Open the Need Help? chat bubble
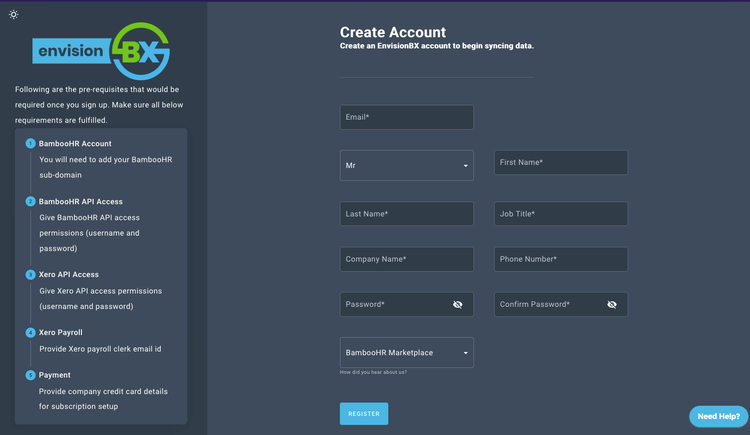Screen dimensions: 750x435 tap(718, 416)
